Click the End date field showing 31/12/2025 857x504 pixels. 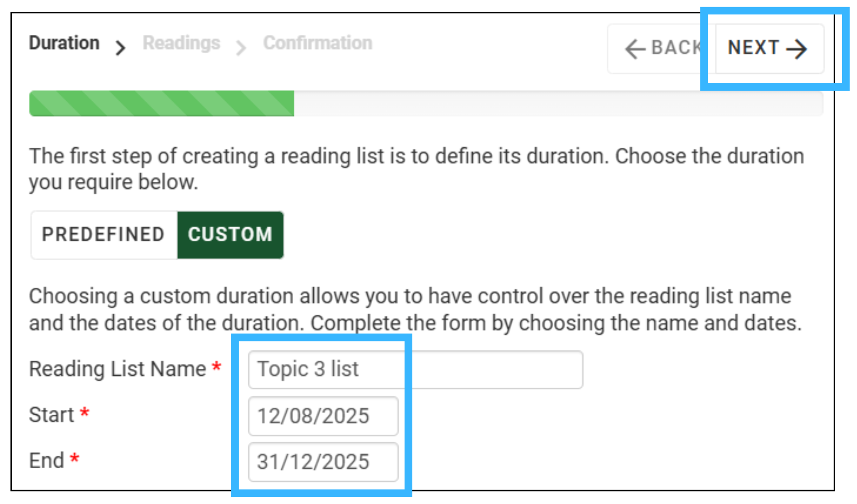[x=323, y=462]
